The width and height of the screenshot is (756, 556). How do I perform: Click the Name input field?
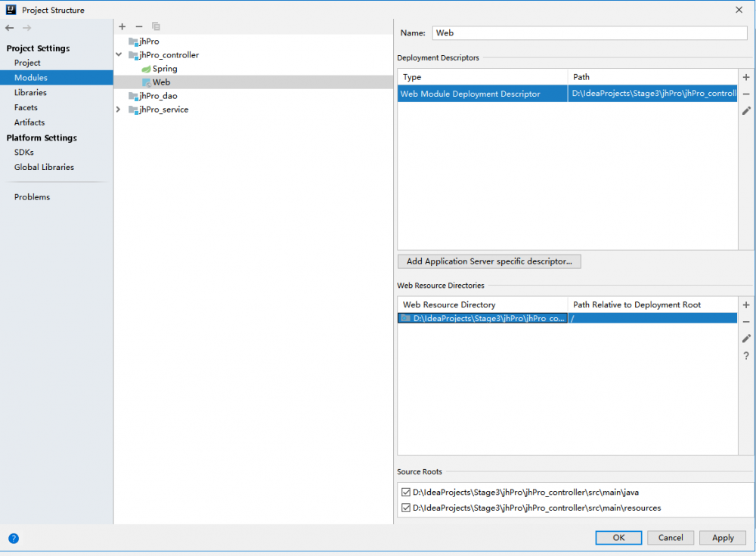(590, 33)
